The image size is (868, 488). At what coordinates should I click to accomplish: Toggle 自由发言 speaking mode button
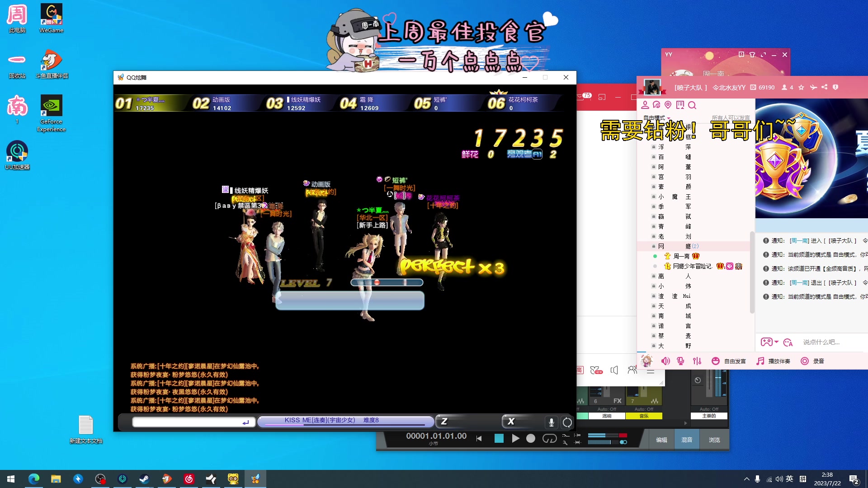[x=728, y=361]
